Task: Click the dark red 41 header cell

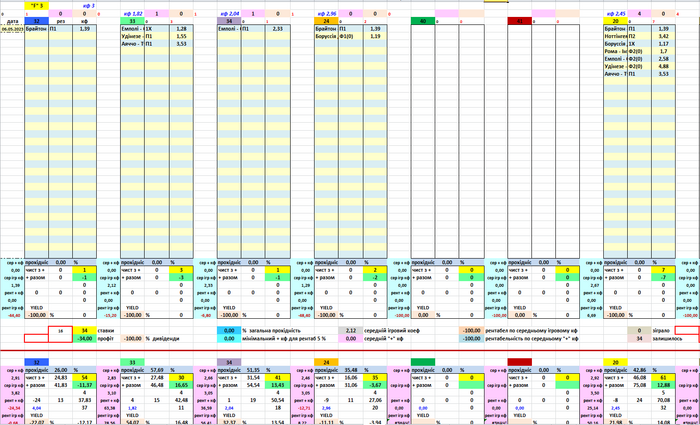Action: 520,21
